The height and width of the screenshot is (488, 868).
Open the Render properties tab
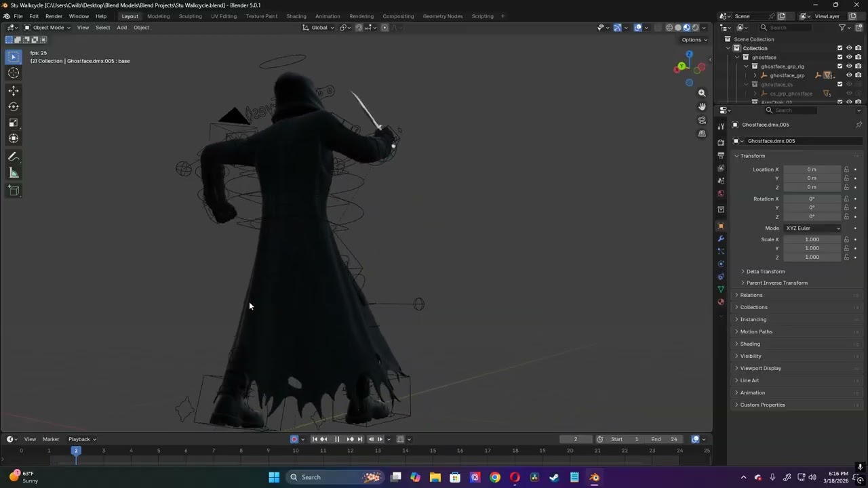(721, 142)
